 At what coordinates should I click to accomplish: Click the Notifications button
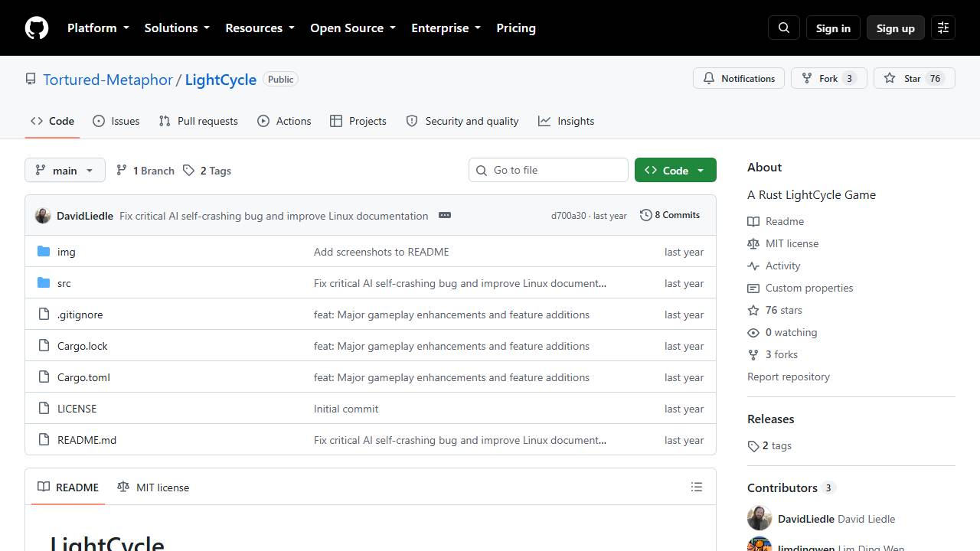pyautogui.click(x=739, y=78)
